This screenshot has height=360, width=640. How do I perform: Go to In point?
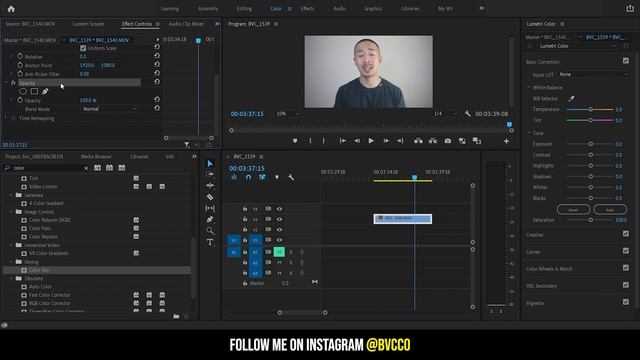tap(342, 141)
